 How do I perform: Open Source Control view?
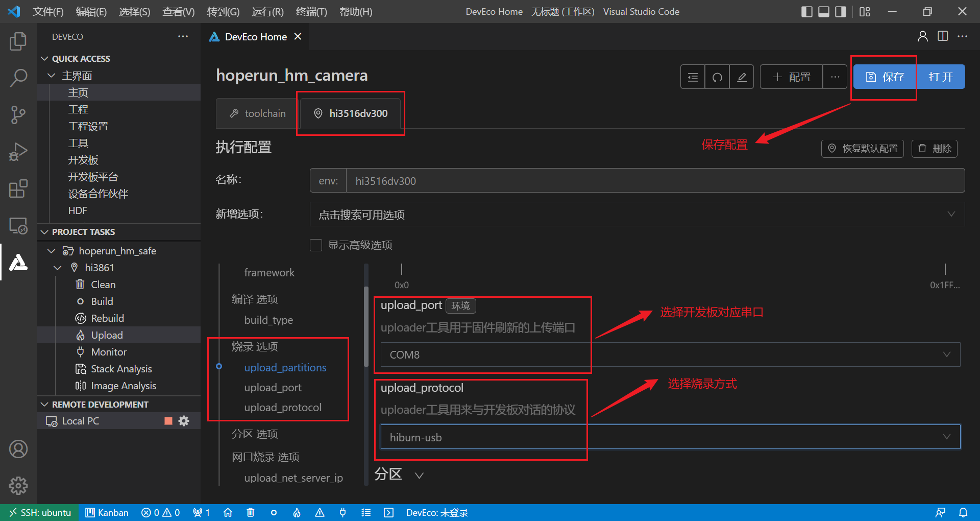18,115
